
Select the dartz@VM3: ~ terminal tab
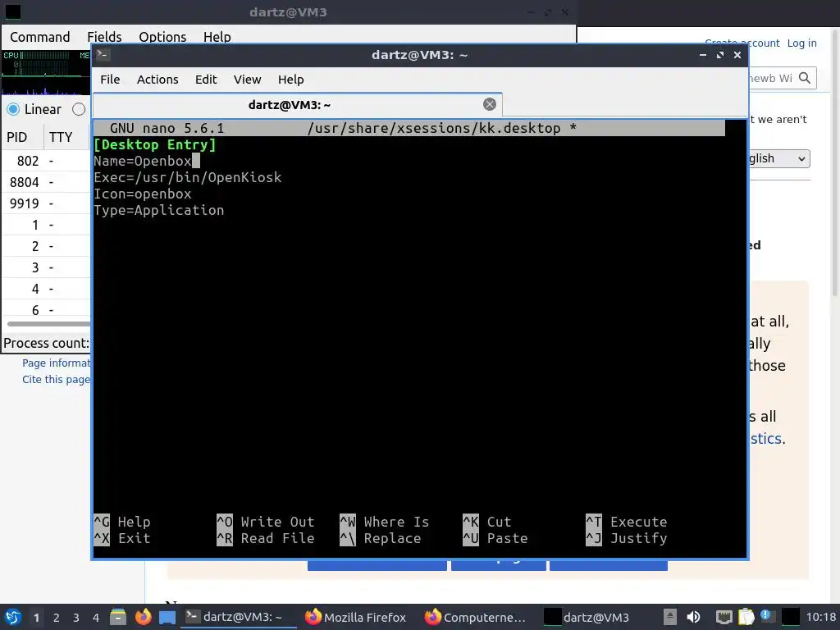pos(297,105)
